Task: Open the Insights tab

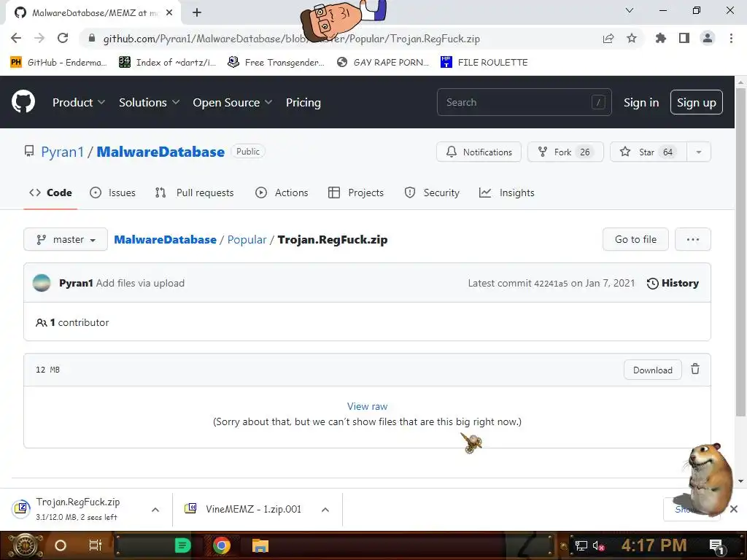Action: coord(507,192)
